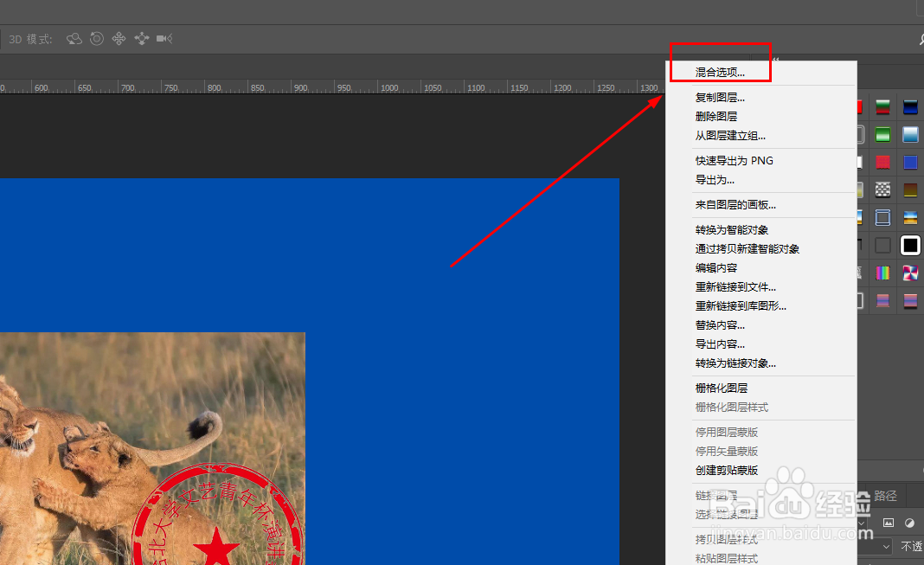Apply the brown gradient style preset
924x565 pixels.
click(x=910, y=189)
